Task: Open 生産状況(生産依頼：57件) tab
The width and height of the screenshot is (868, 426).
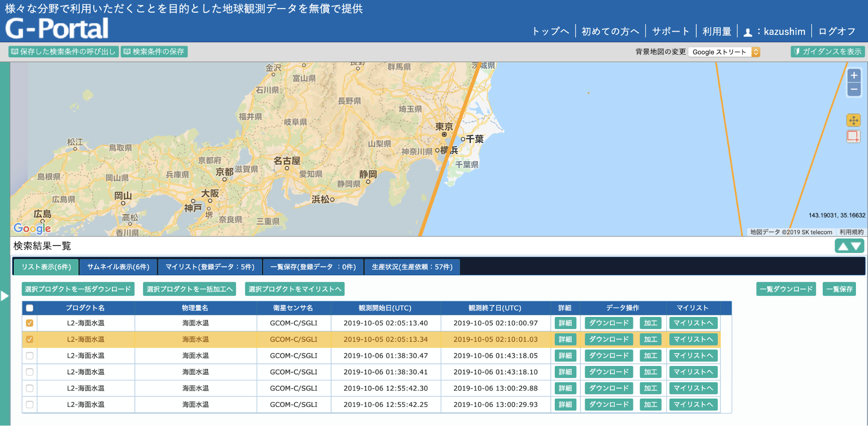Action: click(x=412, y=267)
